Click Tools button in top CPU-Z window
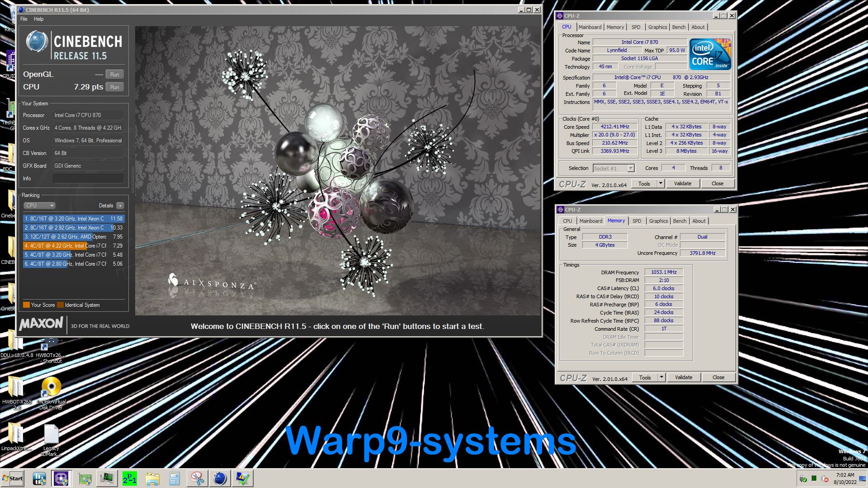 (644, 184)
